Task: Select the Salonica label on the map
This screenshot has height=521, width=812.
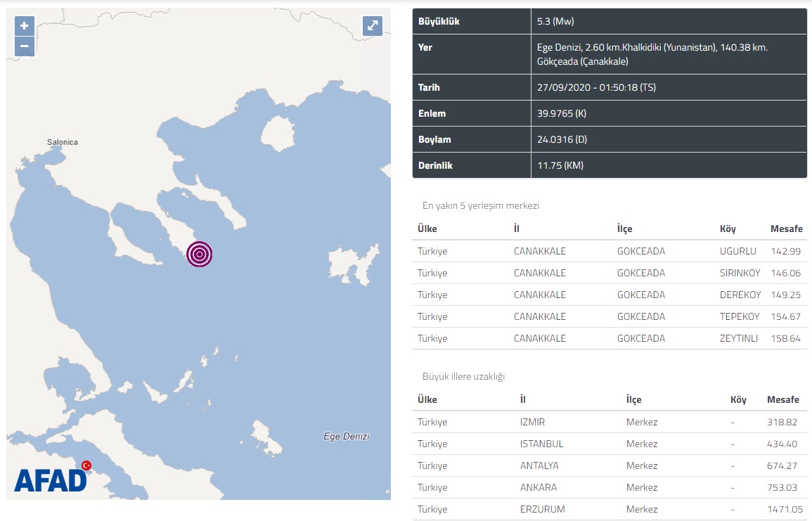Action: [x=63, y=142]
